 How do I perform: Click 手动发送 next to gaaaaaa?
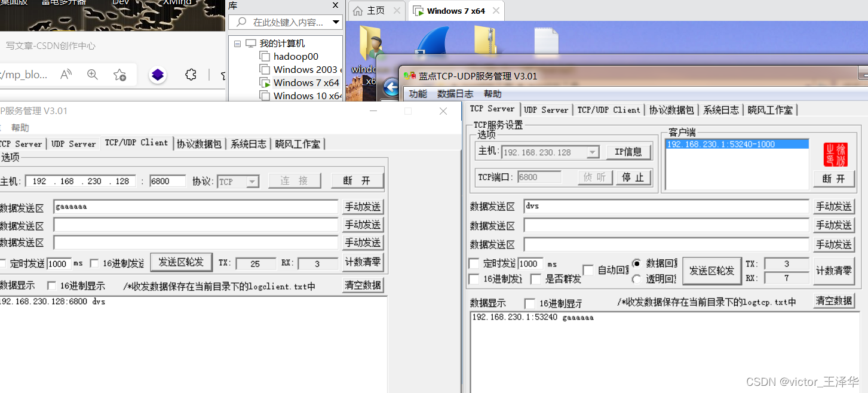[363, 207]
